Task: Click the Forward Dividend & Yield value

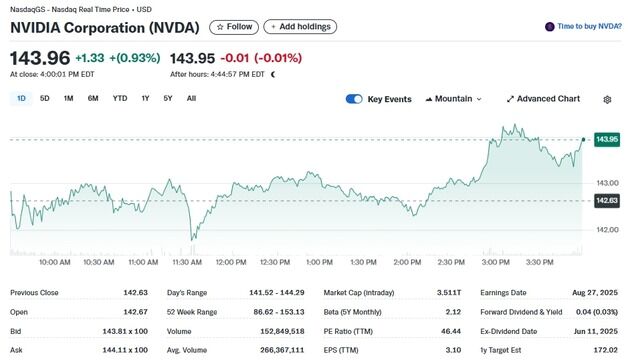Action: [597, 312]
